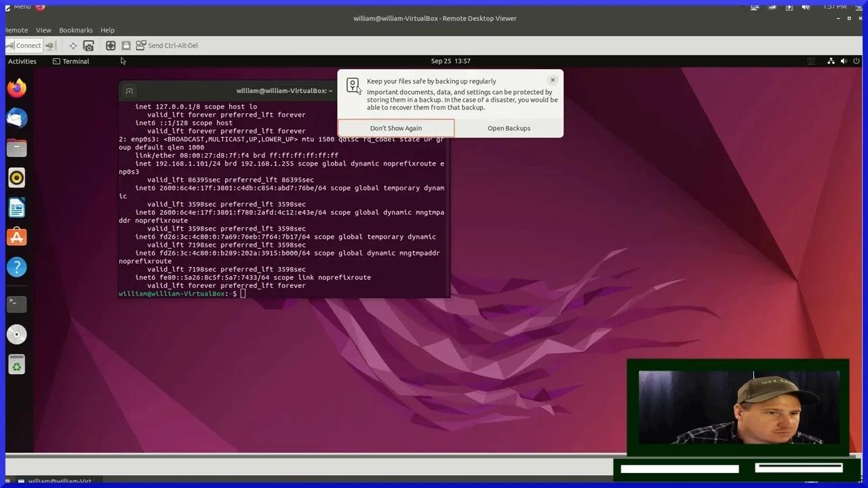Open the View menu
The height and width of the screenshot is (488, 868).
pyautogui.click(x=43, y=30)
